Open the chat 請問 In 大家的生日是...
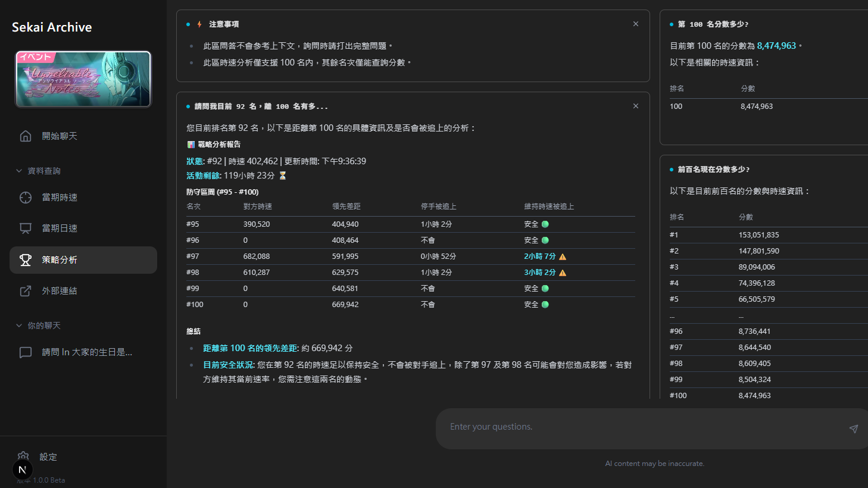 [x=83, y=352]
